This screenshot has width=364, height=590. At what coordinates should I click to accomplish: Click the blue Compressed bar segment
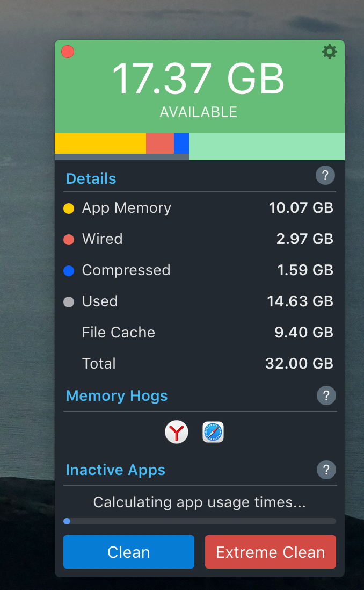click(x=181, y=143)
